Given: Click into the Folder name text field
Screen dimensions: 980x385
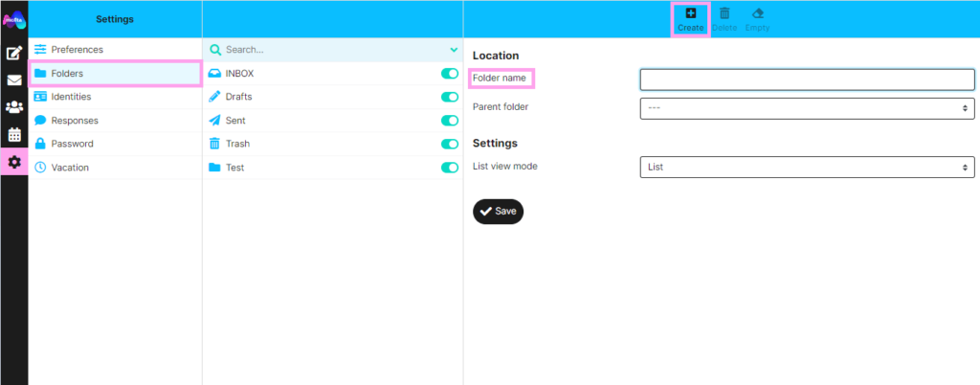Looking at the screenshot, I should [x=807, y=79].
